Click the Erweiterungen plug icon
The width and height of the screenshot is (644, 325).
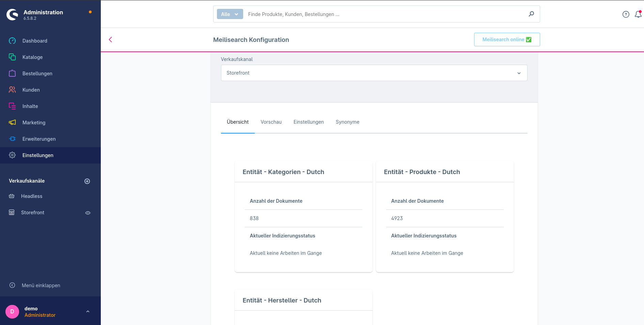12,139
